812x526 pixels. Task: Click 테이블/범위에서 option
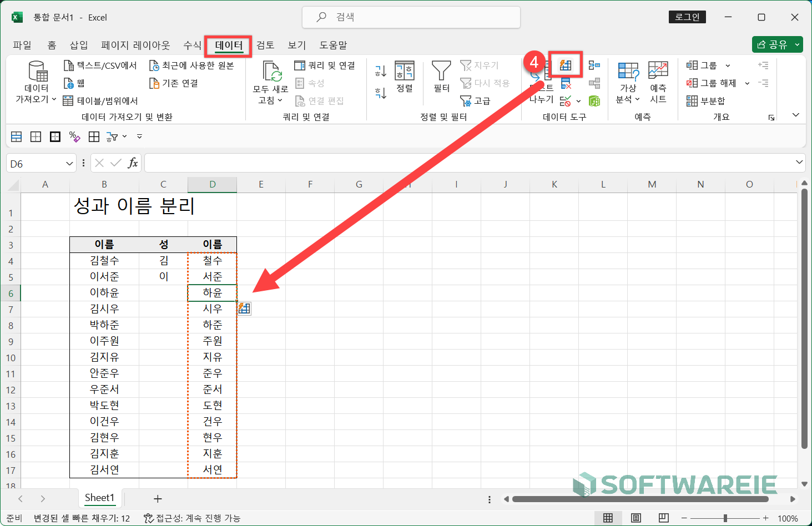(100, 101)
